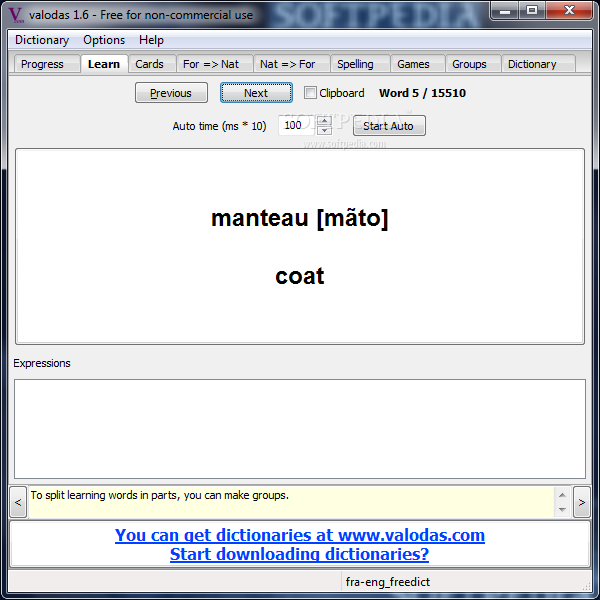Minimize the valodas window

(x=505, y=11)
